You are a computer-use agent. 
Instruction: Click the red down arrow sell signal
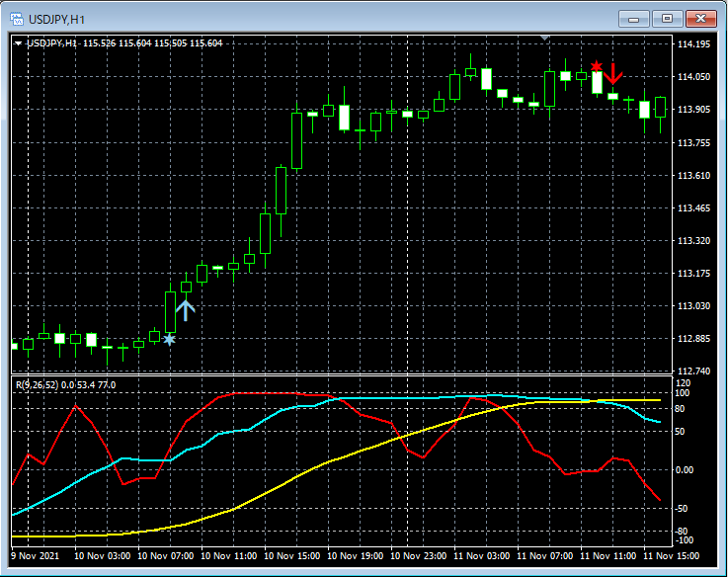[x=613, y=73]
